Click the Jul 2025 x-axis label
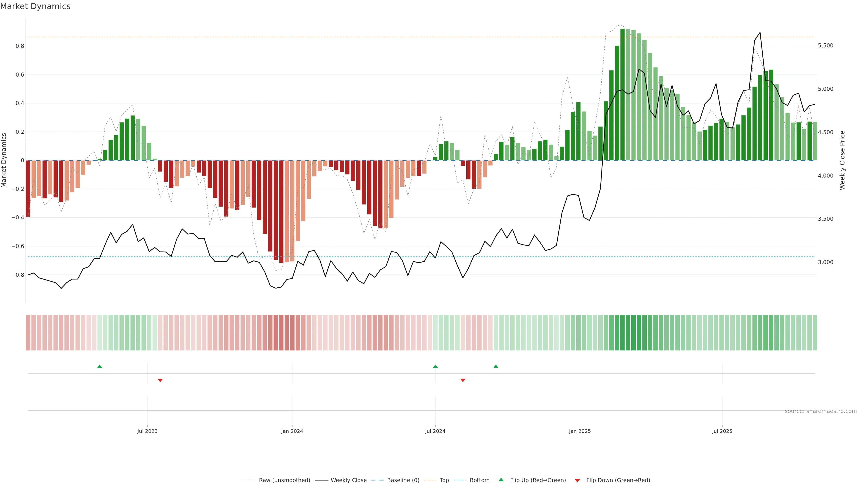This screenshot has width=868, height=488. tap(722, 431)
